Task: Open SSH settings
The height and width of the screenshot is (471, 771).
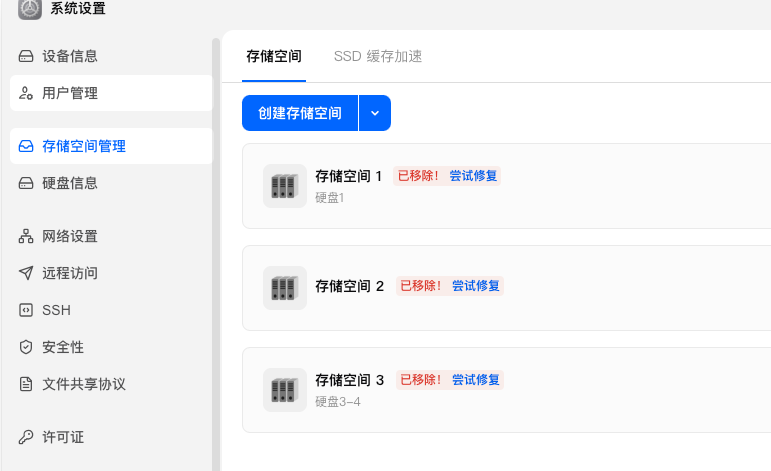Action: pyautogui.click(x=111, y=310)
